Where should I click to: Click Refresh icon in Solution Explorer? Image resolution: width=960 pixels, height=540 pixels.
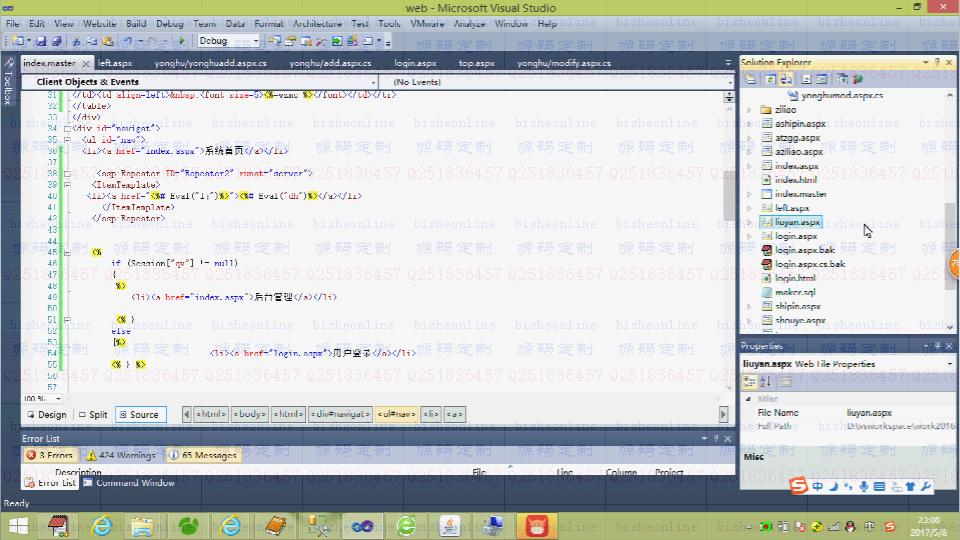770,79
